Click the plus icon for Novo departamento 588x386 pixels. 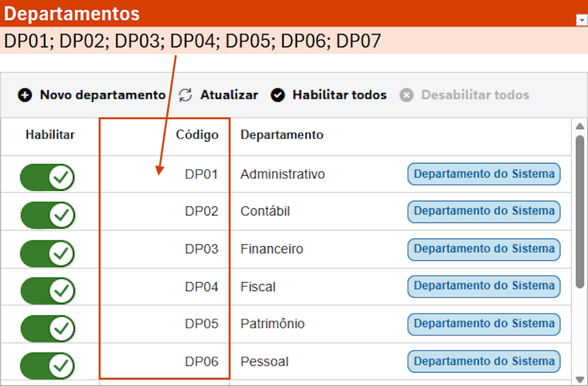[25, 95]
